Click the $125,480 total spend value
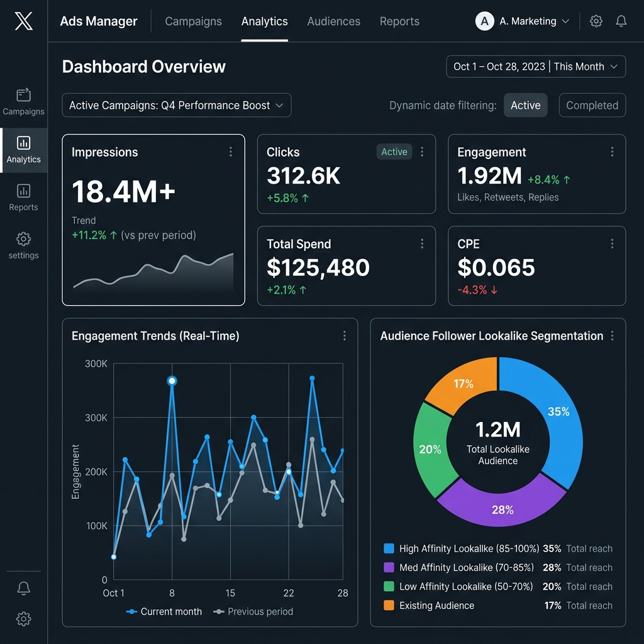 click(x=318, y=267)
